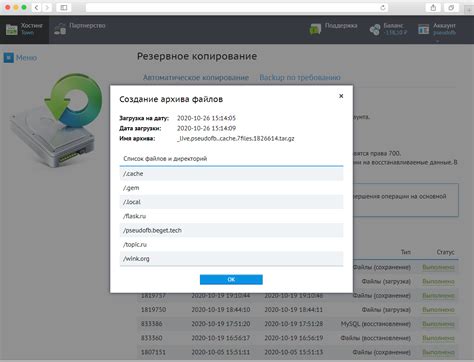The height and width of the screenshot is (362, 474).
Task: Reload the page with refresh icon
Action: point(383,8)
